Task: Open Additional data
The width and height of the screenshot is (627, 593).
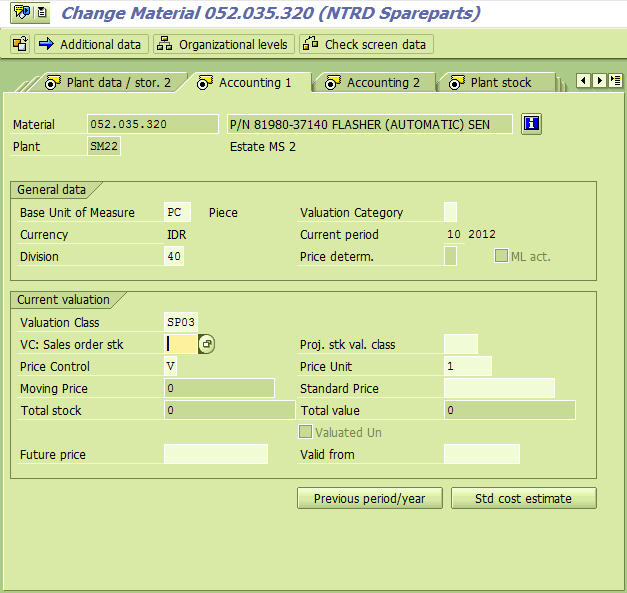Action: click(91, 44)
